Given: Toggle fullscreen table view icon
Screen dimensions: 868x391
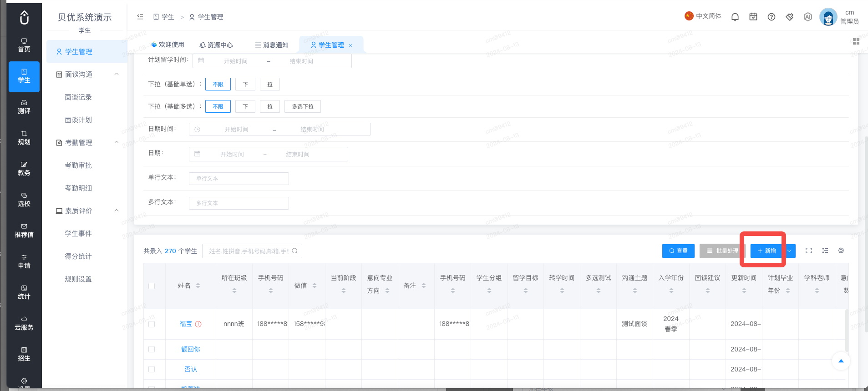Looking at the screenshot, I should (809, 251).
